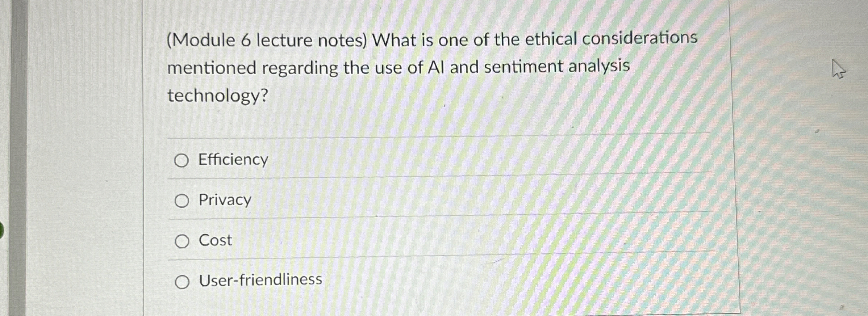Screen dimensions: 868x316
Task: Click the circle next to User-friendliness
Action: coord(182,282)
